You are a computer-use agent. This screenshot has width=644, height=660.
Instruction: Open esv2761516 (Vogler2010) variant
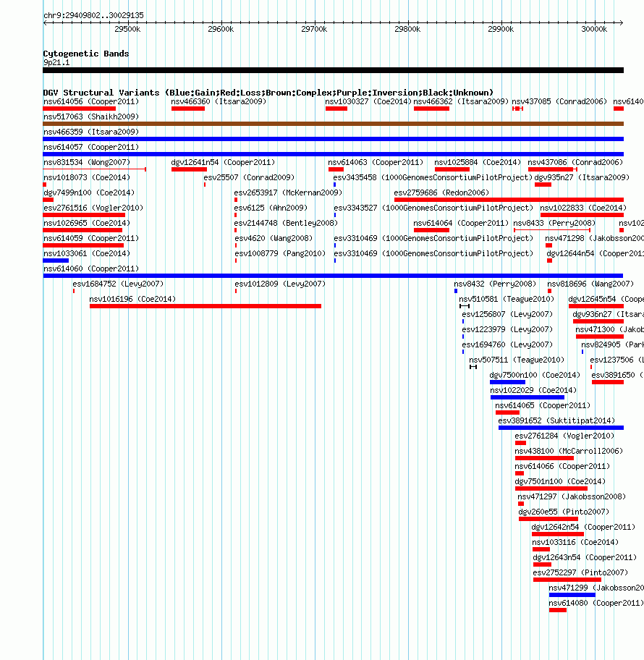click(x=93, y=208)
